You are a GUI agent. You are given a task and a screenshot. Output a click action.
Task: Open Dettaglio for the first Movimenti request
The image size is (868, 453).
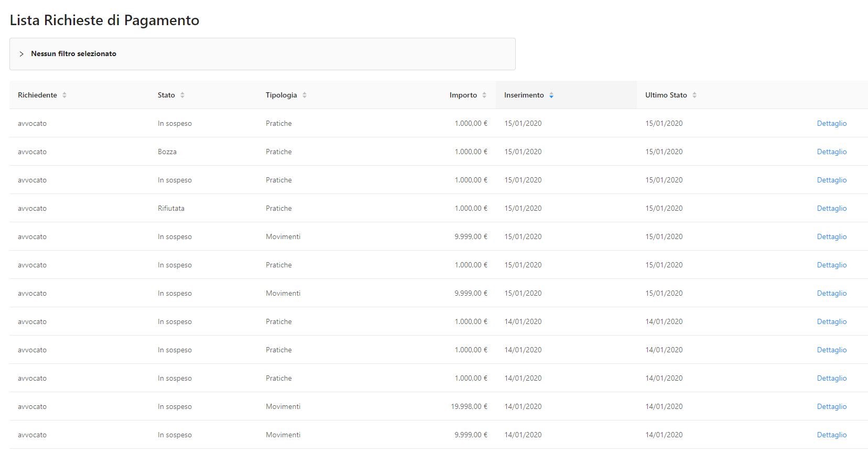pos(831,236)
